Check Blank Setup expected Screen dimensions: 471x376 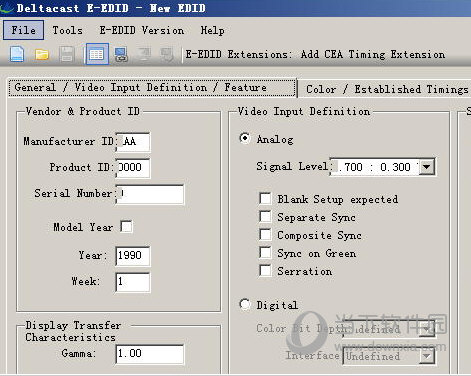click(265, 198)
